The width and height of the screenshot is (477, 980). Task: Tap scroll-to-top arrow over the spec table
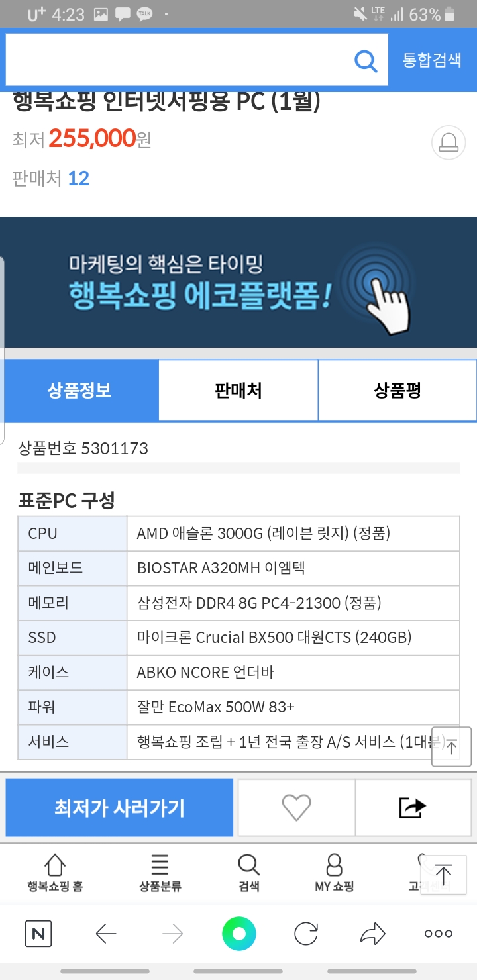point(451,746)
